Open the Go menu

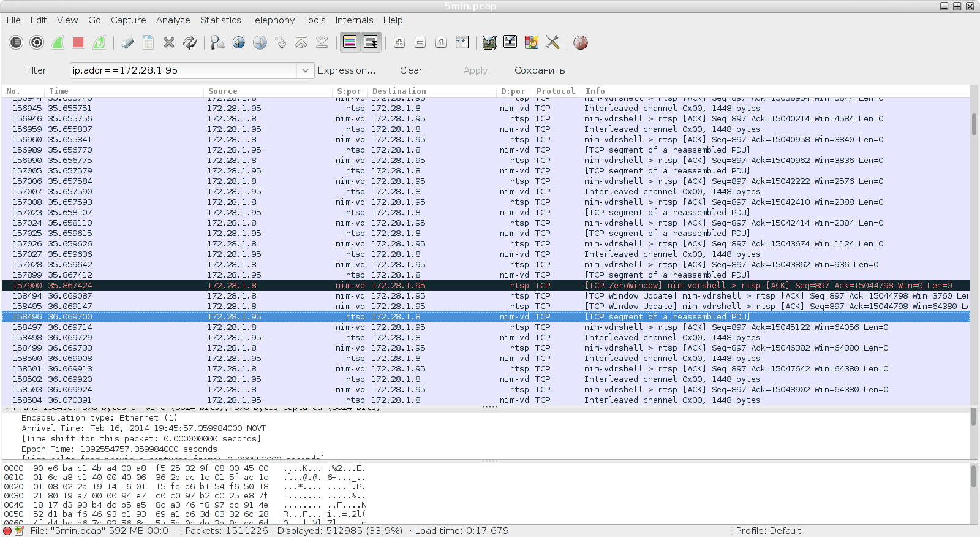[x=94, y=20]
